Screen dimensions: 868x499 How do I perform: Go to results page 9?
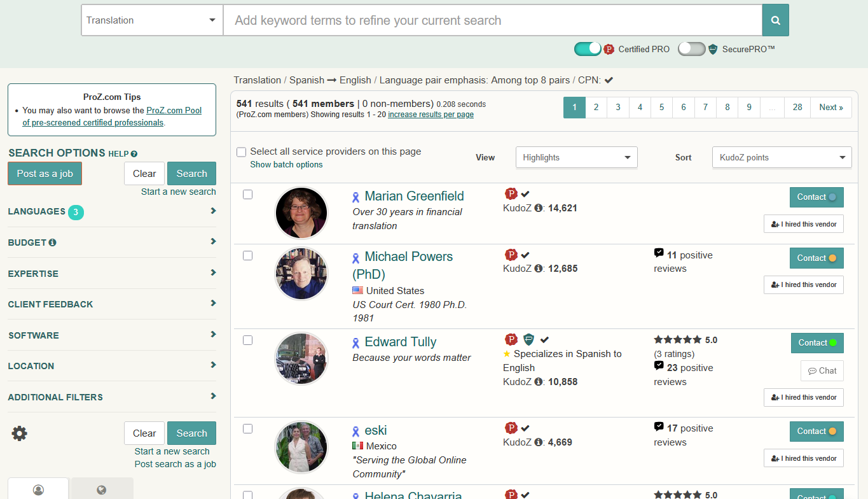pos(749,108)
